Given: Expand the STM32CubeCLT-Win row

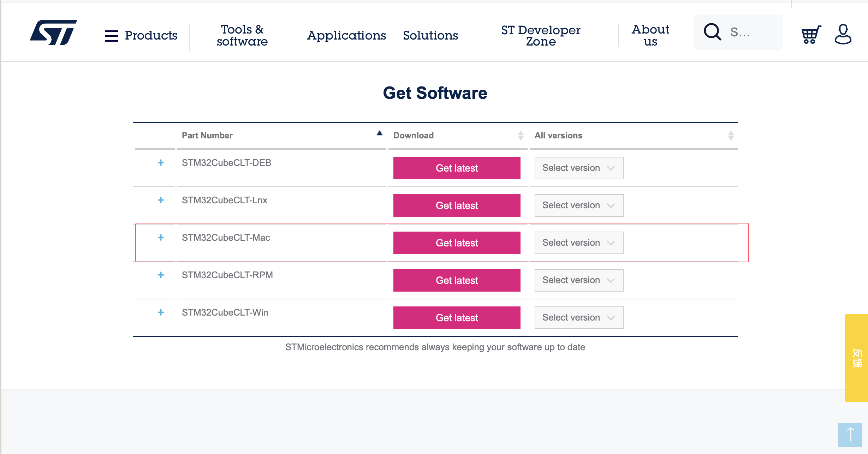Looking at the screenshot, I should click(x=161, y=312).
